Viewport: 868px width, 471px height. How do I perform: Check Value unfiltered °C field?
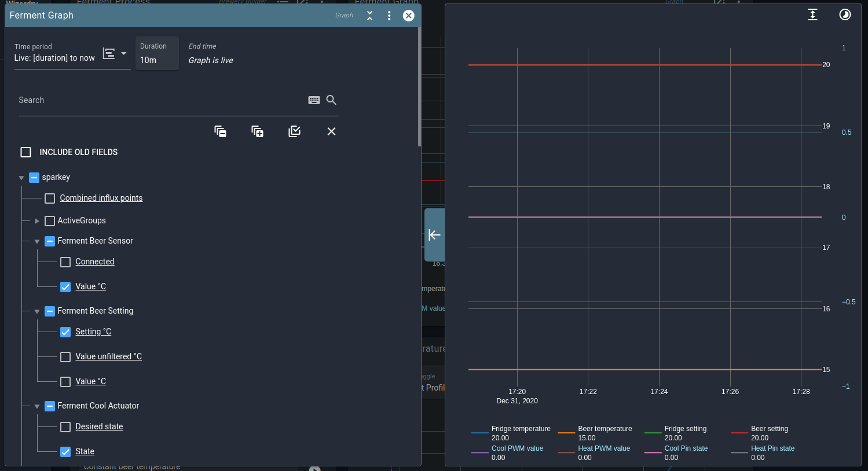65,357
